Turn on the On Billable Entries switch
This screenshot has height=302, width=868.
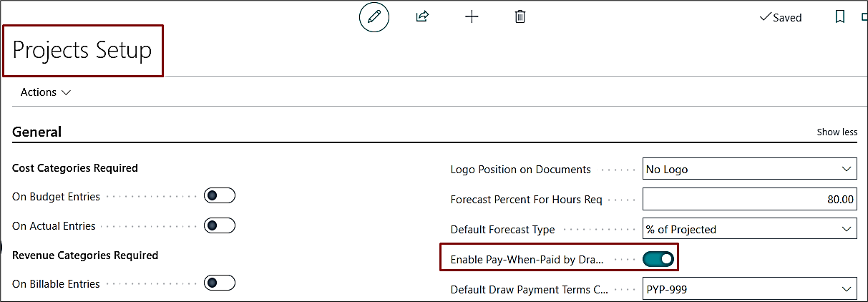(x=219, y=283)
